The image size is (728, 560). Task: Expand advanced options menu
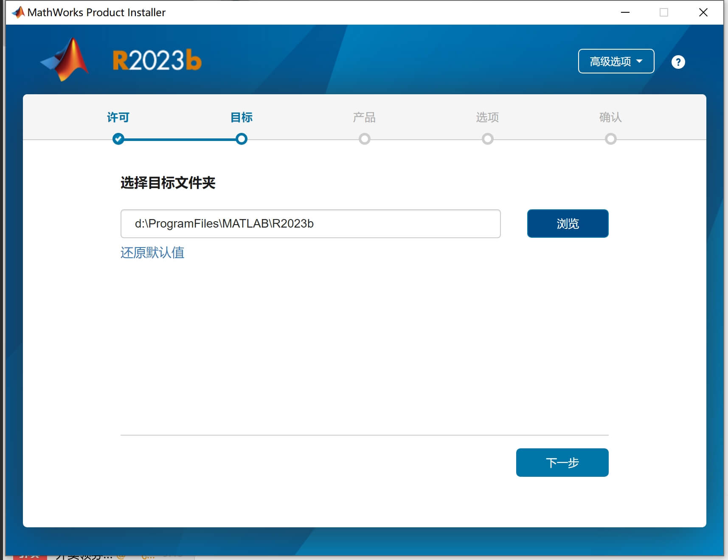616,61
